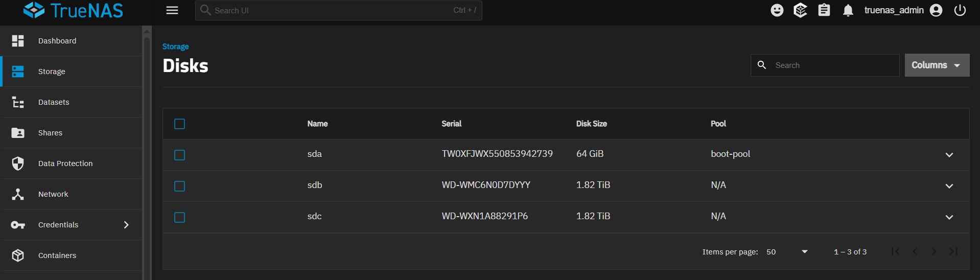Toggle the select-all disks checkbox
The height and width of the screenshot is (280, 980).
click(x=179, y=124)
